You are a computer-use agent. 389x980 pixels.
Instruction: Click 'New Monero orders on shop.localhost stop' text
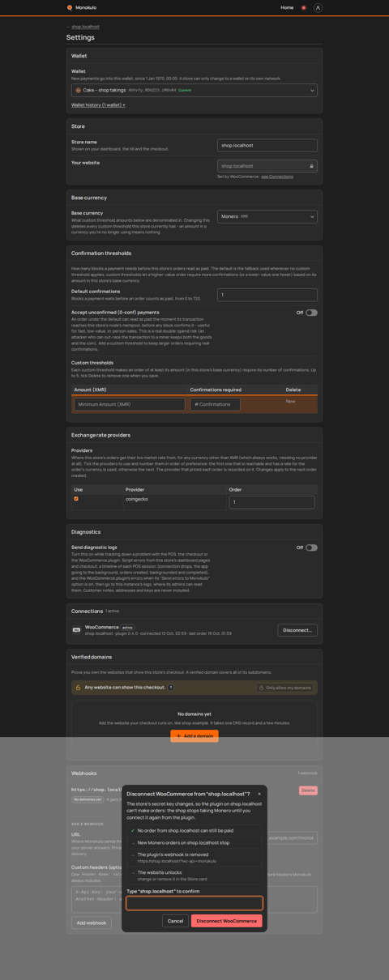183,842
